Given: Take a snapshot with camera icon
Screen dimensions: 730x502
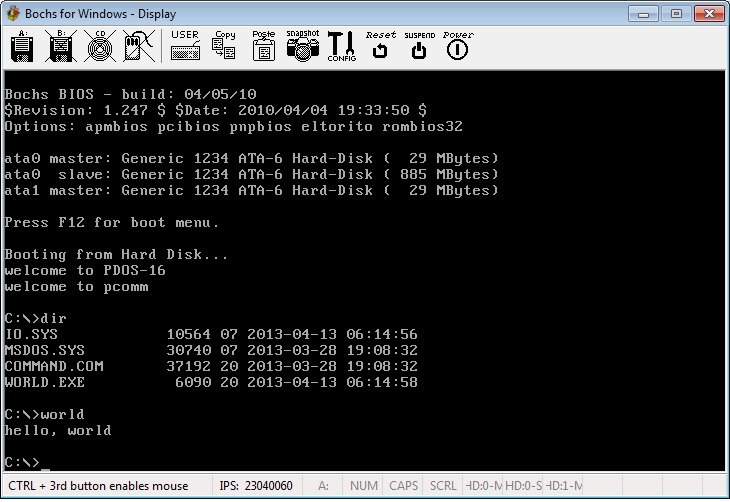Looking at the screenshot, I should (x=302, y=45).
